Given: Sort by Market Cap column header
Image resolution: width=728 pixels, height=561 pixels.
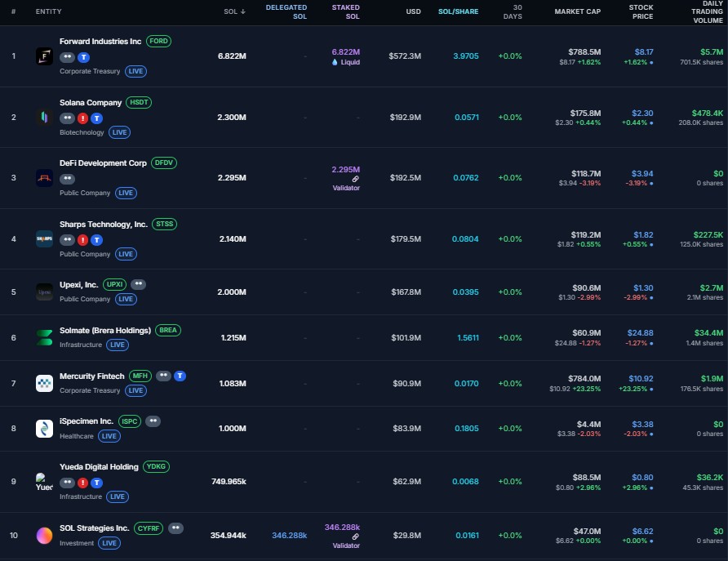Looking at the screenshot, I should pos(578,11).
